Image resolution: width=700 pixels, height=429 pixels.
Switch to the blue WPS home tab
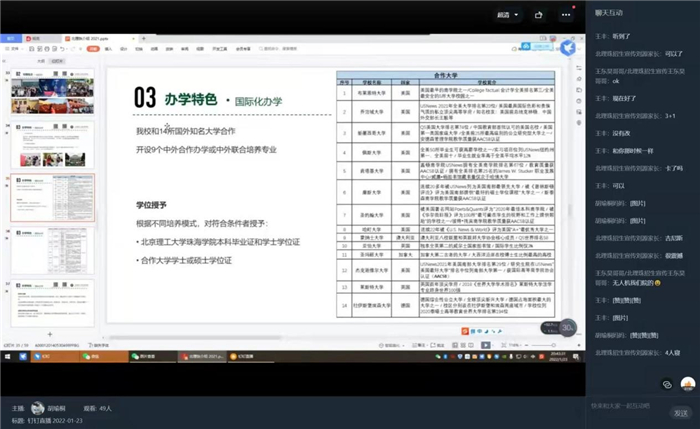click(x=11, y=38)
